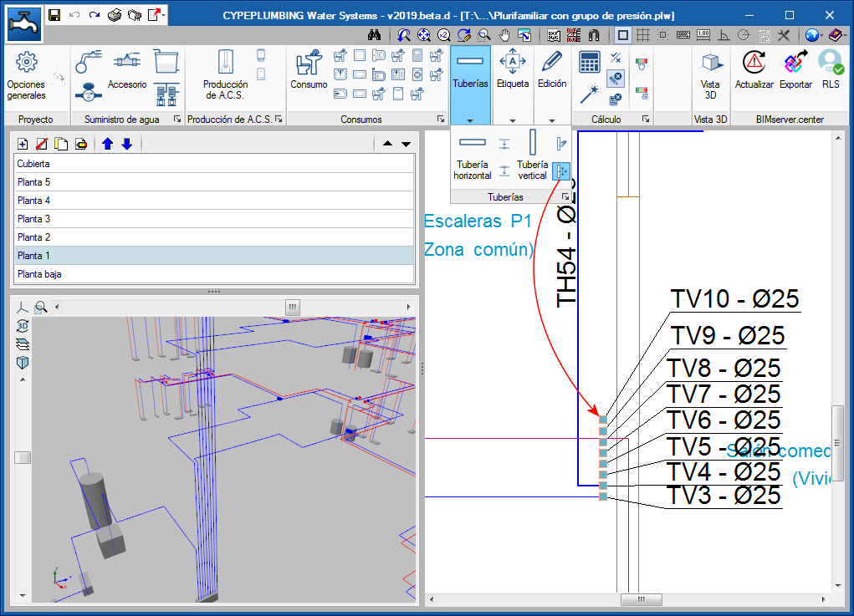Add a new floor plan to the list
The width and height of the screenshot is (854, 616).
pyautogui.click(x=23, y=144)
